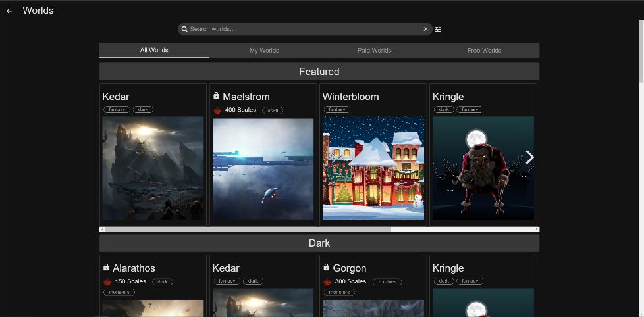
Task: Open the Maelstrom world thumbnail
Action: pyautogui.click(x=263, y=169)
